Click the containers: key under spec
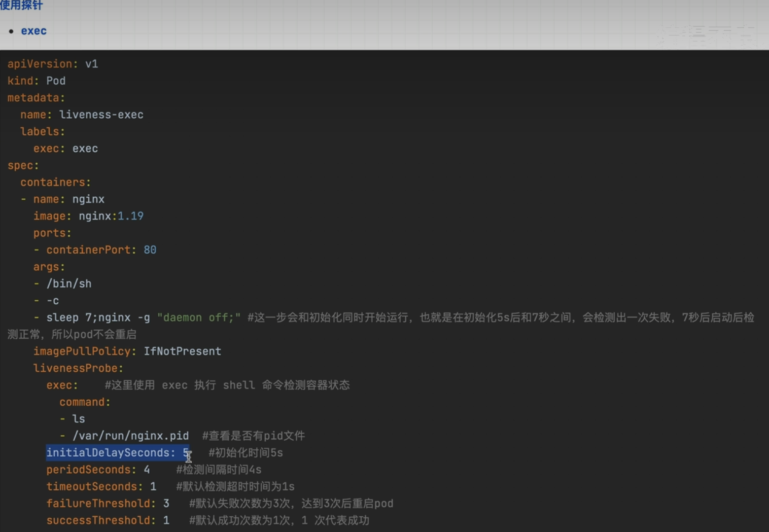Screen dimensions: 769x532 (55, 182)
